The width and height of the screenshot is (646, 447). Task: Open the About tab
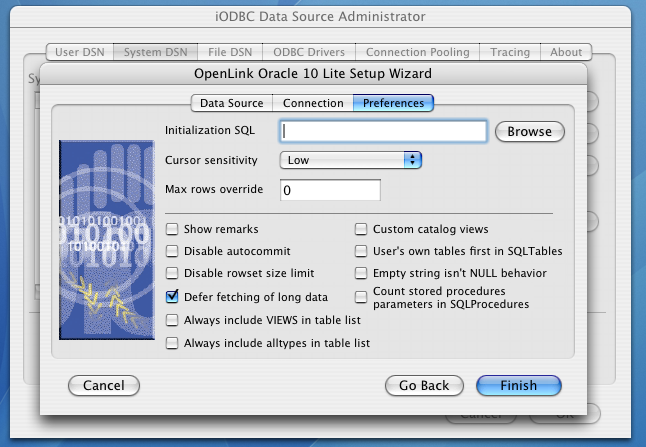click(566, 52)
